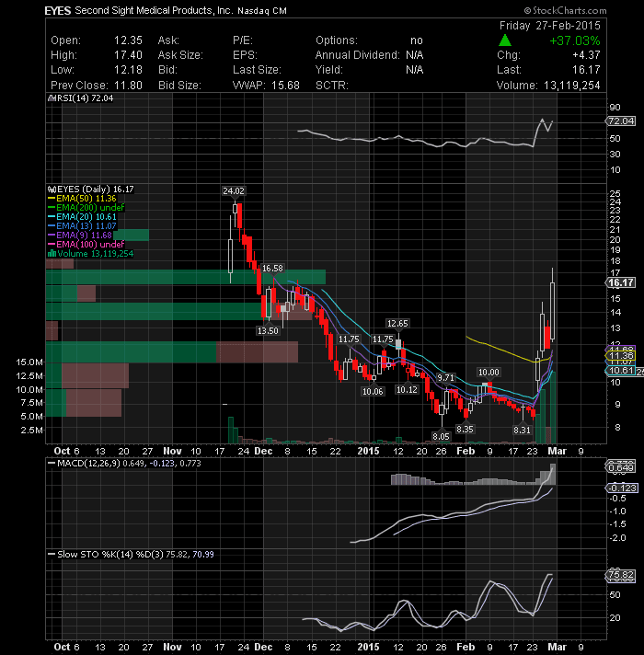Click the VWAP value 15.68
This screenshot has width=644, height=655.
click(x=286, y=86)
